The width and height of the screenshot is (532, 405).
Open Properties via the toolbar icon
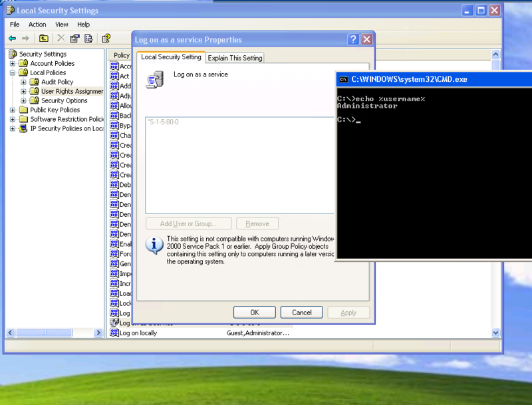pyautogui.click(x=74, y=38)
